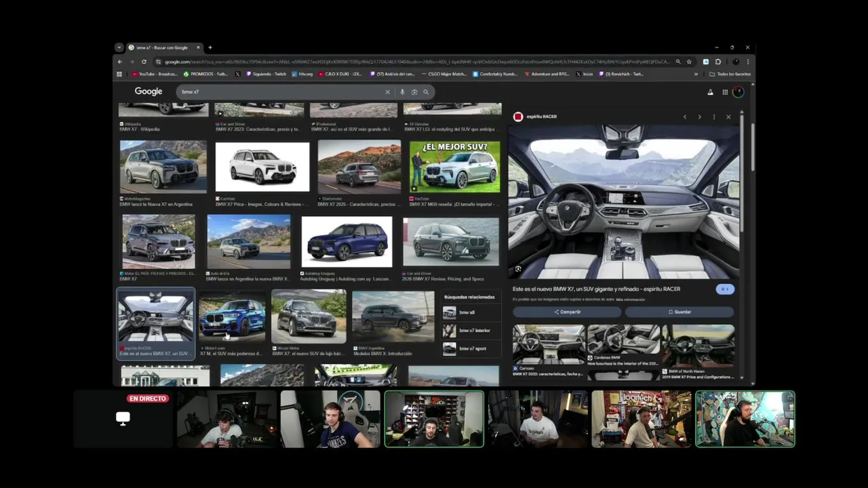Start voice search with microphone icon

coord(402,92)
